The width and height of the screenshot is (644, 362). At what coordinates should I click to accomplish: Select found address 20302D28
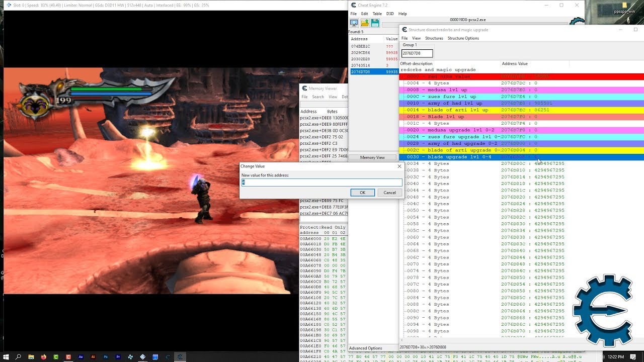pos(374,59)
